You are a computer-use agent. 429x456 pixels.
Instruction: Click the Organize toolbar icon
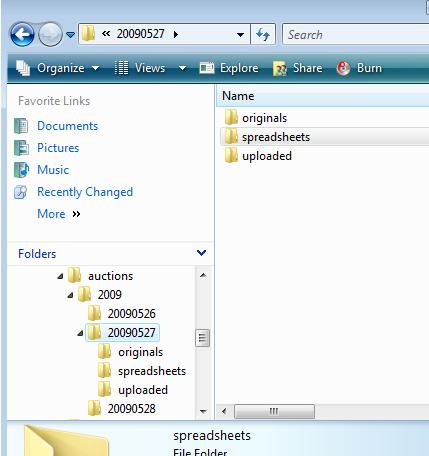coord(23,68)
